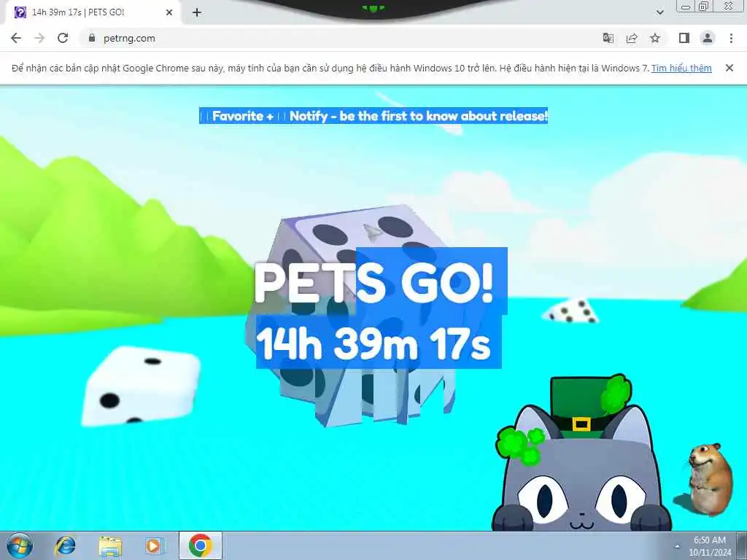Select the Chrome taskbar button

click(200, 545)
